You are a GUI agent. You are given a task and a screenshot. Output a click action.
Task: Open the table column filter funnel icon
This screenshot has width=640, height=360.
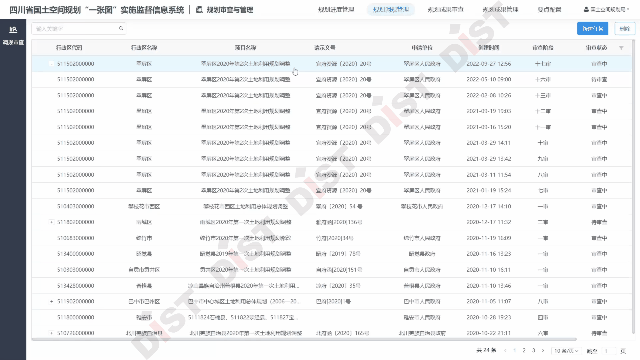621,48
